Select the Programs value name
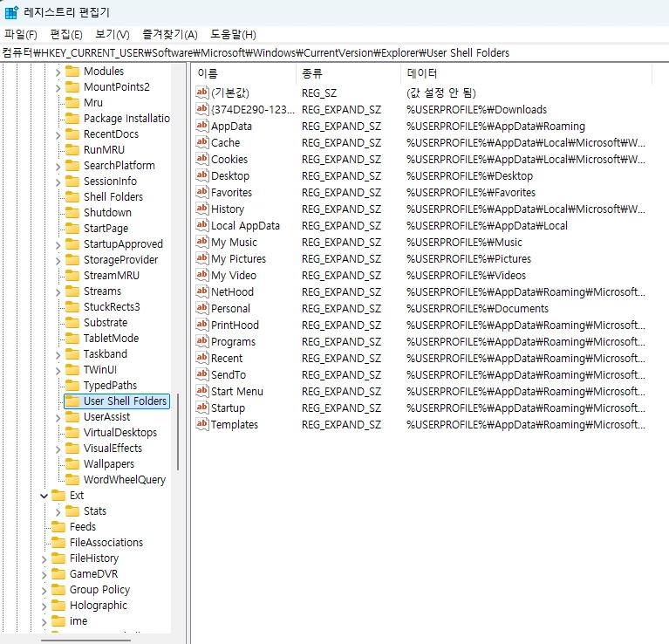The width and height of the screenshot is (669, 644). (x=234, y=342)
